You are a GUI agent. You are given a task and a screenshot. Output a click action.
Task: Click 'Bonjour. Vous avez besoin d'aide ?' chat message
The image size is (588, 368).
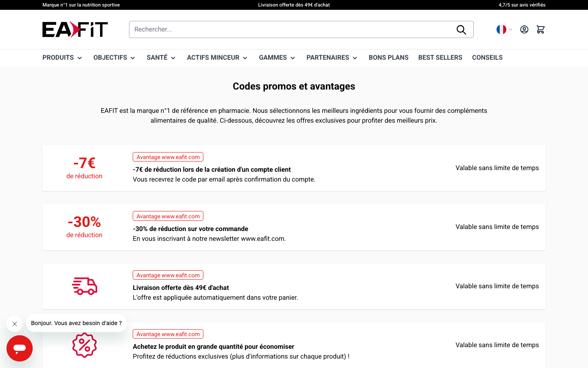pyautogui.click(x=76, y=323)
